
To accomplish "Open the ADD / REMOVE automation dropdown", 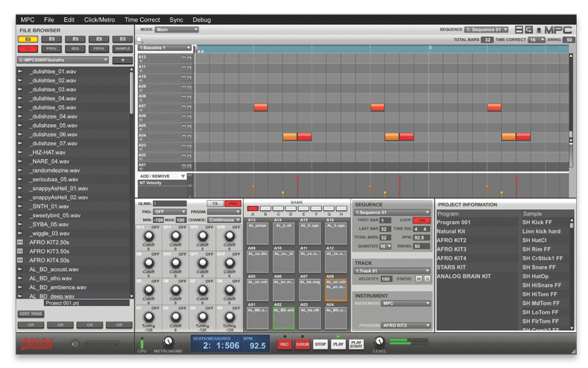I will click(162, 176).
